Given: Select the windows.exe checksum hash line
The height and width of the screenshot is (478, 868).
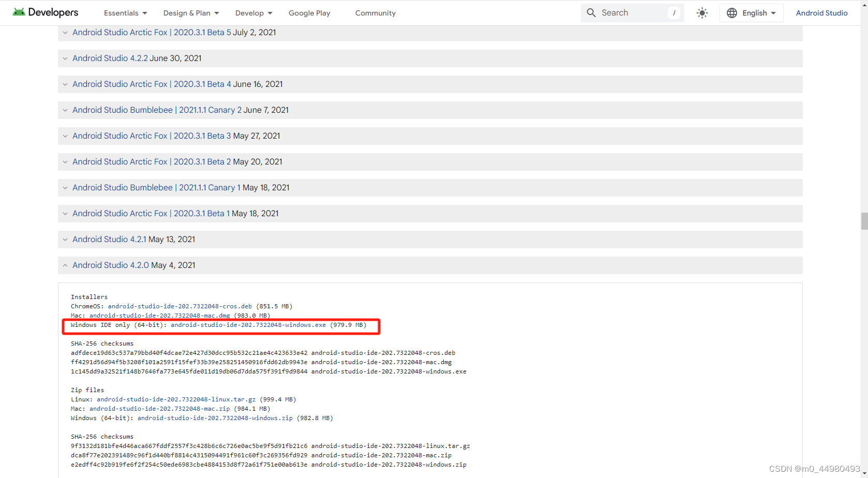Looking at the screenshot, I should click(x=268, y=371).
